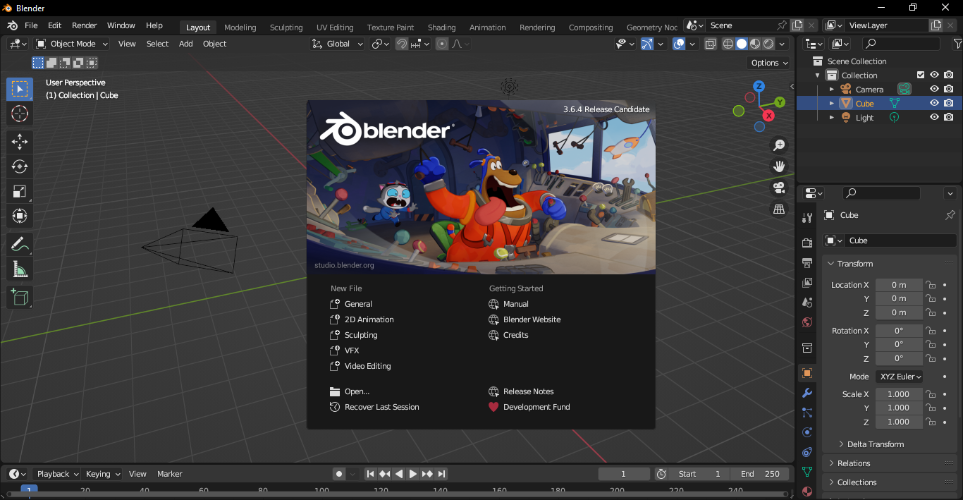Toggle the camera view icon
The width and height of the screenshot is (963, 500).
point(779,187)
